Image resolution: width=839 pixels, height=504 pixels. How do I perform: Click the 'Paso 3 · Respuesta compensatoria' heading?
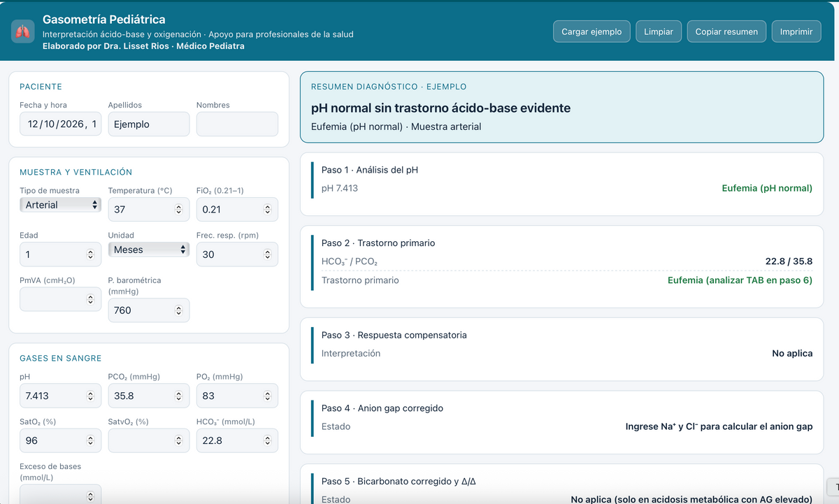[x=394, y=335]
